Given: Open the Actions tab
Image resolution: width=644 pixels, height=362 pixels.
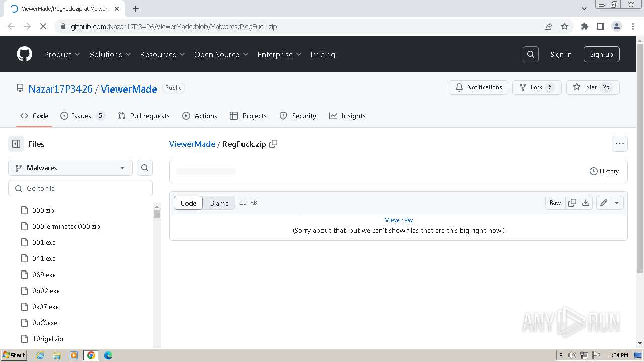Looking at the screenshot, I should pos(200,116).
